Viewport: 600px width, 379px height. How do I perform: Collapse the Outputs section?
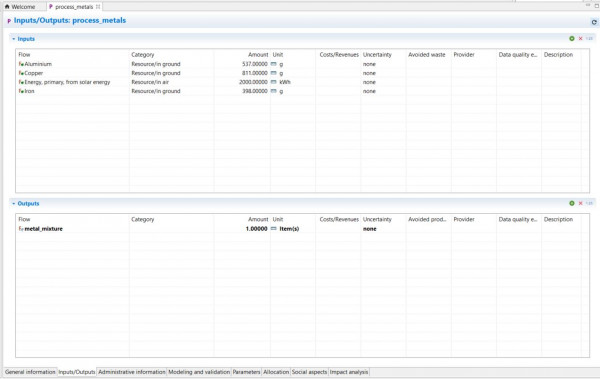tap(14, 204)
